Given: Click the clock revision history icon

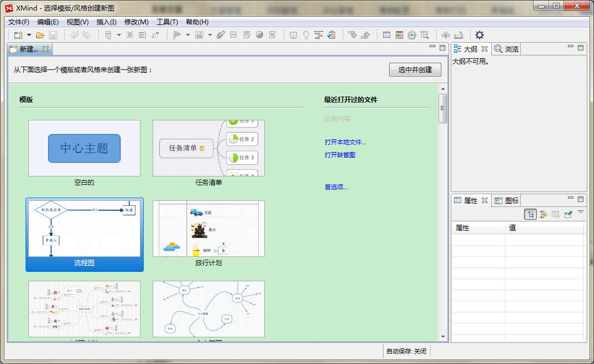Looking at the screenshot, I should (412, 35).
